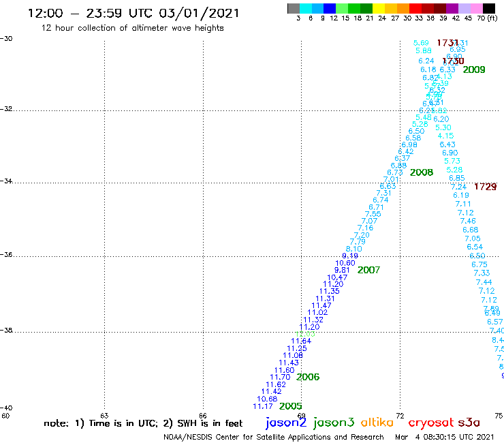Viewport: 504px width, 443px height.
Task: Click the wave height value 7.24
Action: coord(458,187)
